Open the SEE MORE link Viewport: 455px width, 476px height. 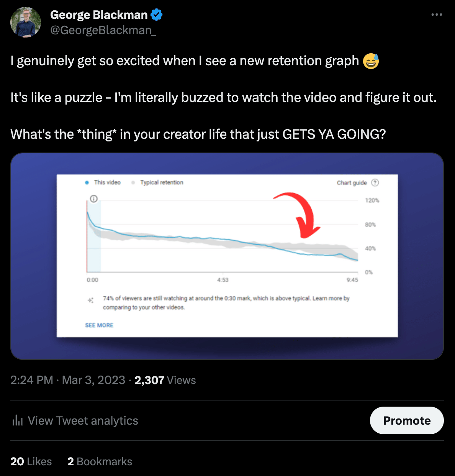click(x=99, y=325)
